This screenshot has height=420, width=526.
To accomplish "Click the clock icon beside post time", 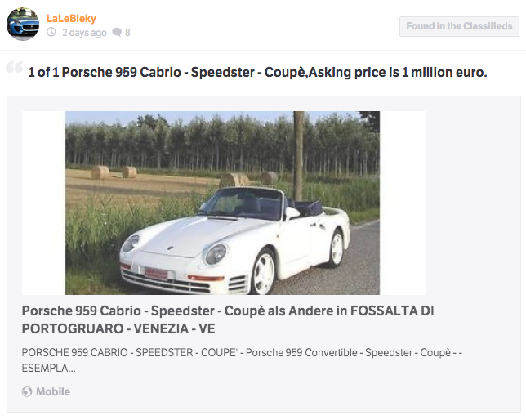I will coord(51,33).
